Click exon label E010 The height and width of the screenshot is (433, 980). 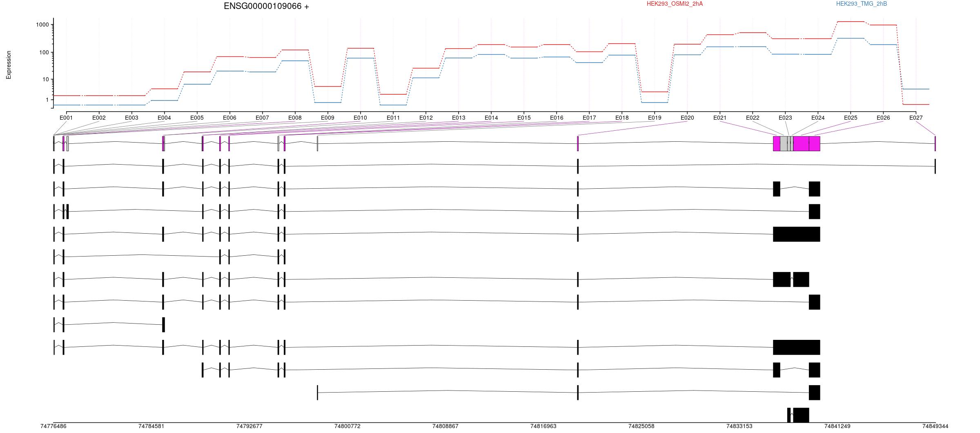(360, 118)
